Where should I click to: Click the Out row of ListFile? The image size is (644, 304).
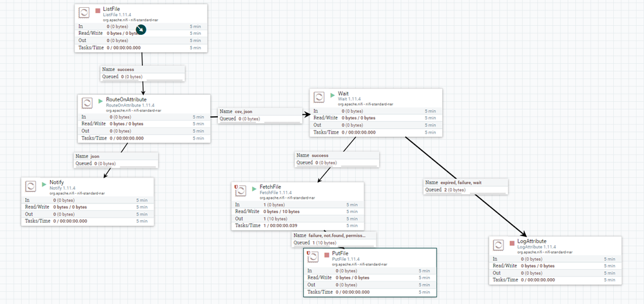[x=141, y=41]
